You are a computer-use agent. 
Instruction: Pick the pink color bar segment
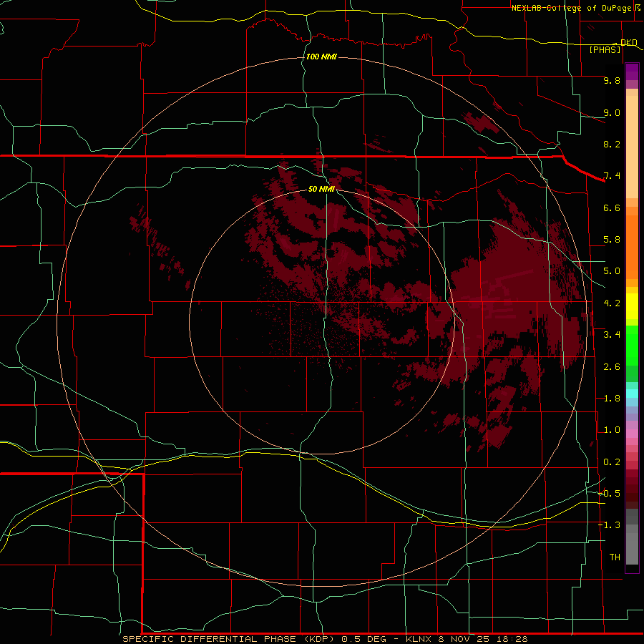coord(632,433)
